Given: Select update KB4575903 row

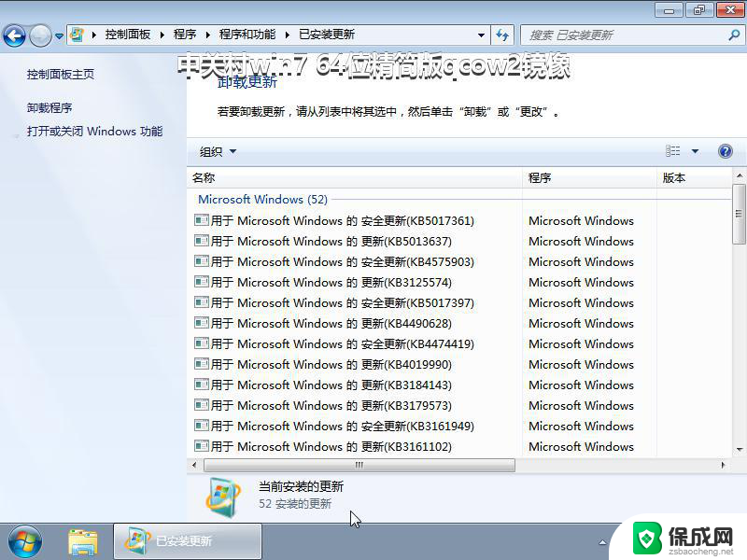Looking at the screenshot, I should click(459, 262).
